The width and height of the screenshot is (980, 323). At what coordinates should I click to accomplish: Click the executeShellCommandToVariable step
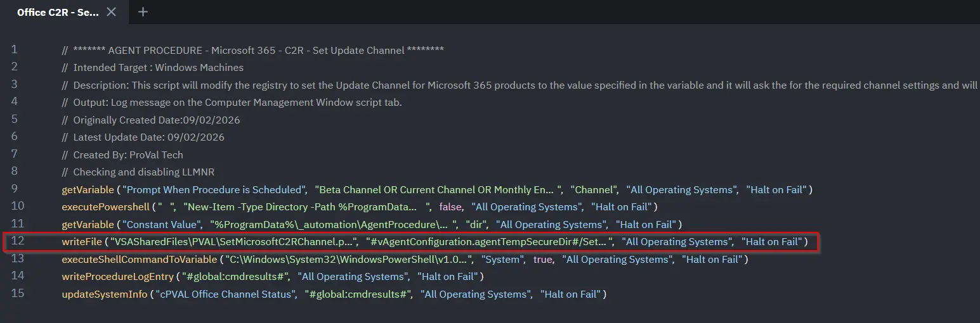point(139,259)
